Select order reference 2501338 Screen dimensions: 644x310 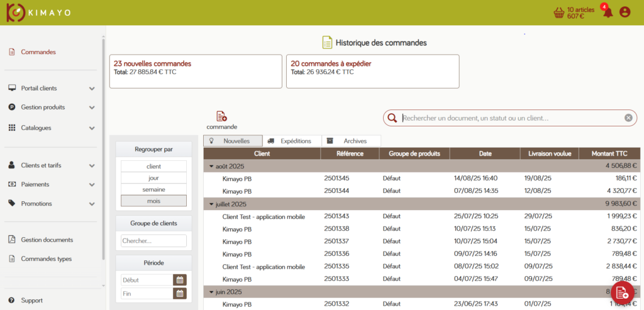coord(337,229)
